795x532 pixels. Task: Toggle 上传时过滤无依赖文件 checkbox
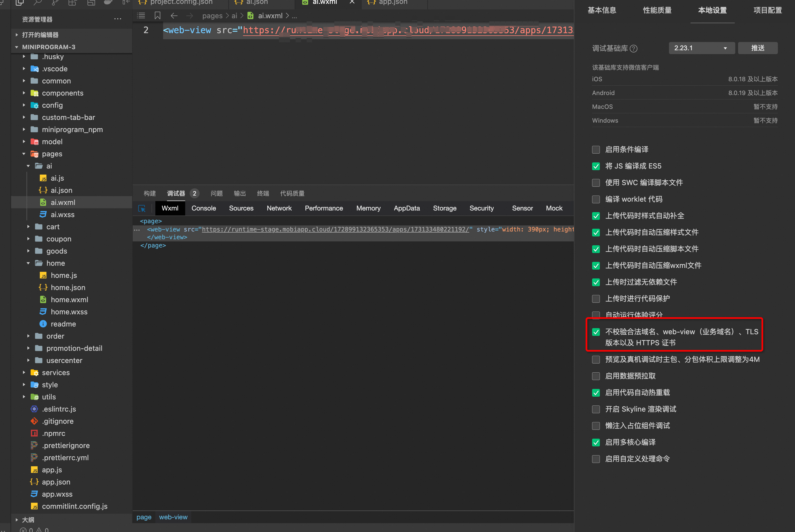[596, 282]
